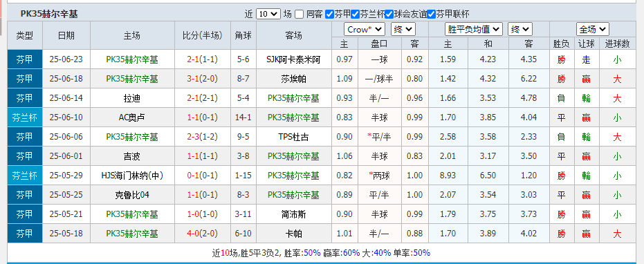This screenshot has height=264, width=644.
Task: Click the 芬兰杯 tag on the 25-05-29 row
Action: pos(25,176)
